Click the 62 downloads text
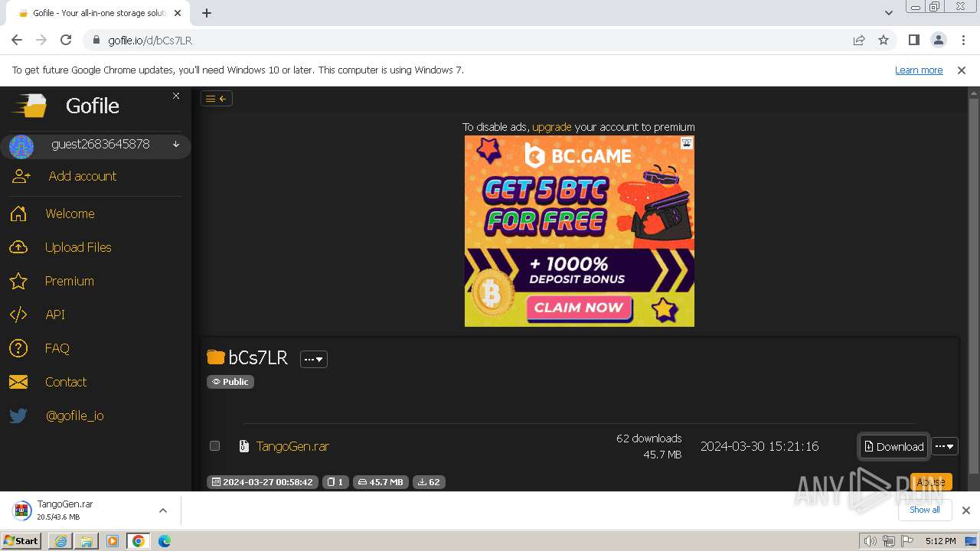The width and height of the screenshot is (980, 551). (x=648, y=439)
